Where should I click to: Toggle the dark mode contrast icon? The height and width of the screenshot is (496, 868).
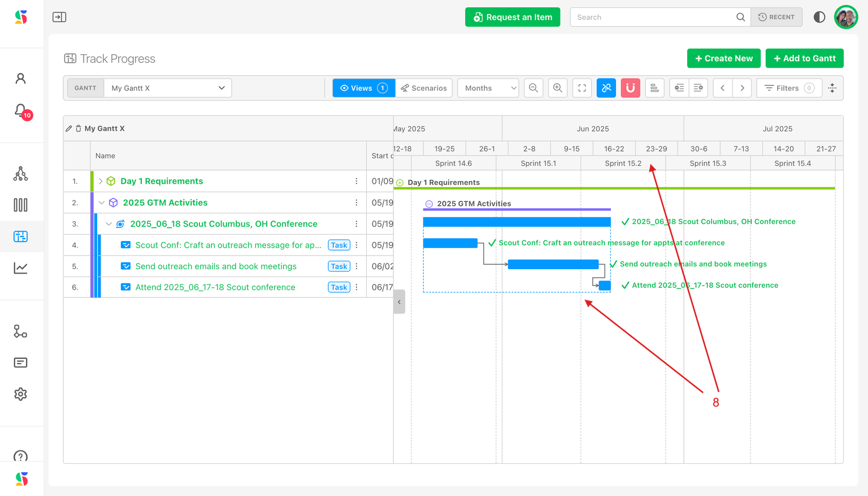[x=819, y=17]
